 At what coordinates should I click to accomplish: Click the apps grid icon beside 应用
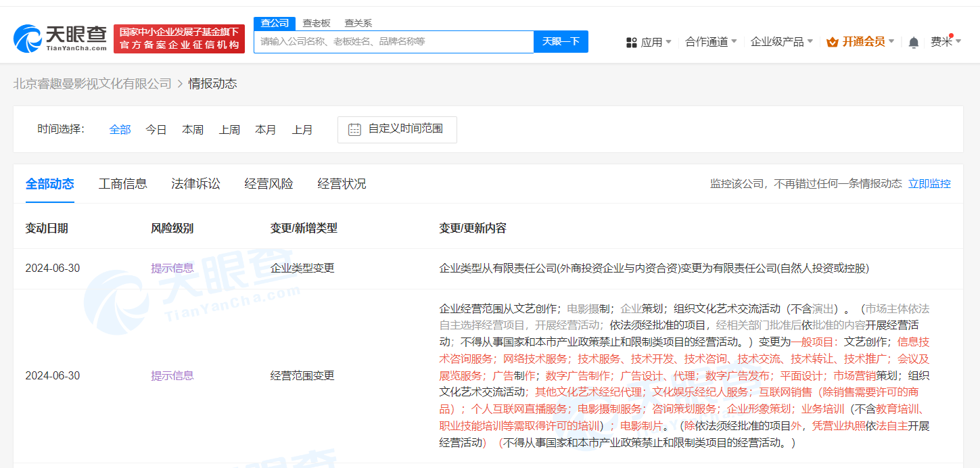click(x=631, y=41)
